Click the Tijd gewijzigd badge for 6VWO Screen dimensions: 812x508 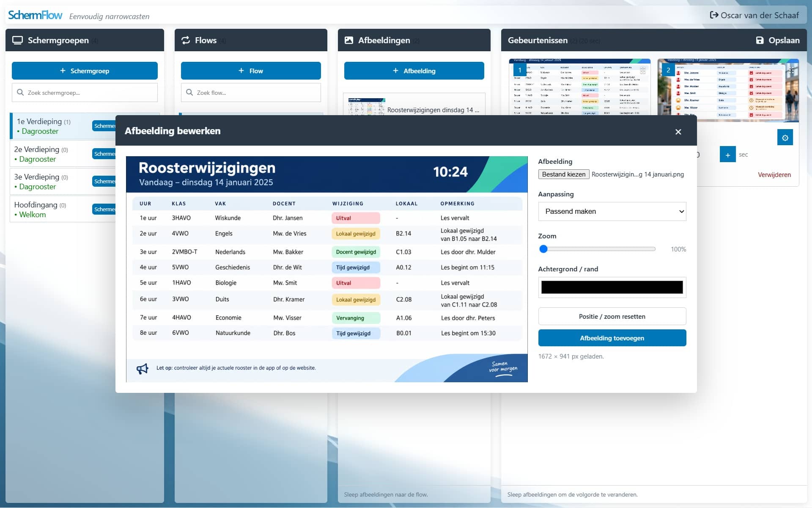(x=356, y=333)
